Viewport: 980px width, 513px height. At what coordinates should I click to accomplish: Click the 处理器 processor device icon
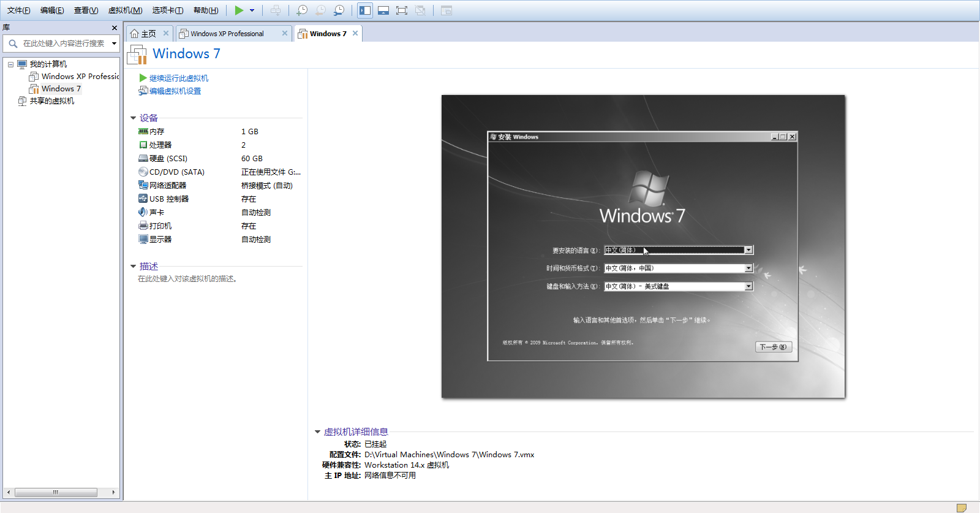tap(143, 145)
